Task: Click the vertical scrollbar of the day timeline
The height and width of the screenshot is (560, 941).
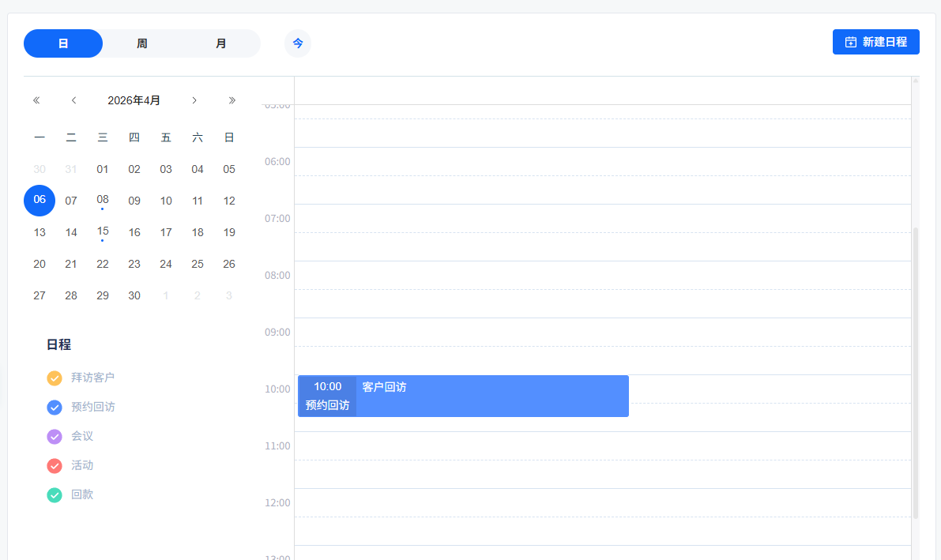Action: pyautogui.click(x=916, y=371)
